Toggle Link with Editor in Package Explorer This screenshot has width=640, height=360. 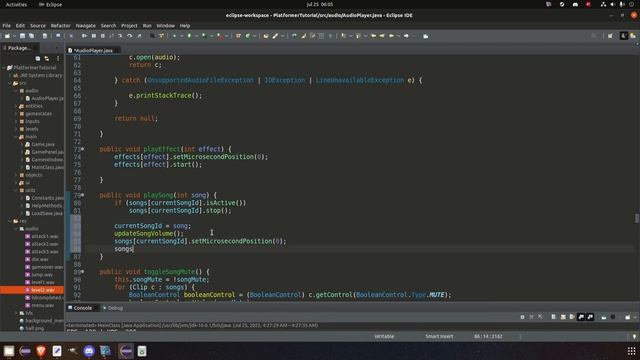pos(47,58)
